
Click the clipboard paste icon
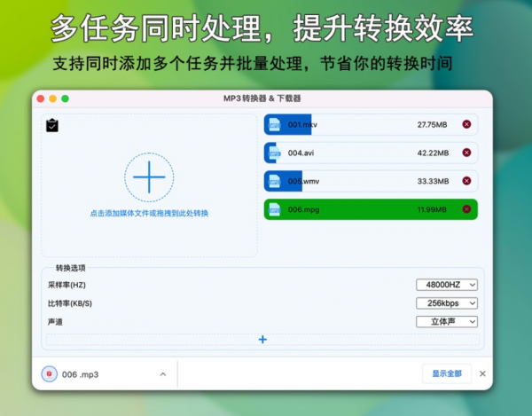coord(52,125)
